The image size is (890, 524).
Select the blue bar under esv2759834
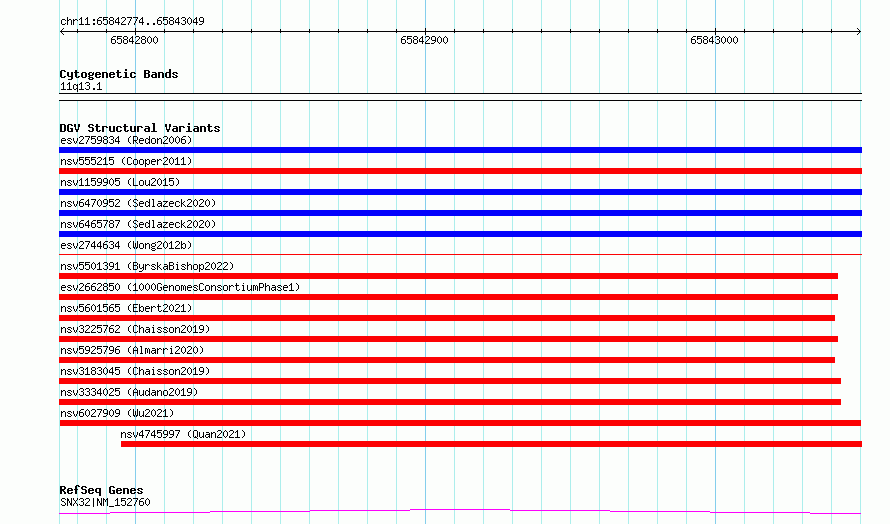coord(460,150)
